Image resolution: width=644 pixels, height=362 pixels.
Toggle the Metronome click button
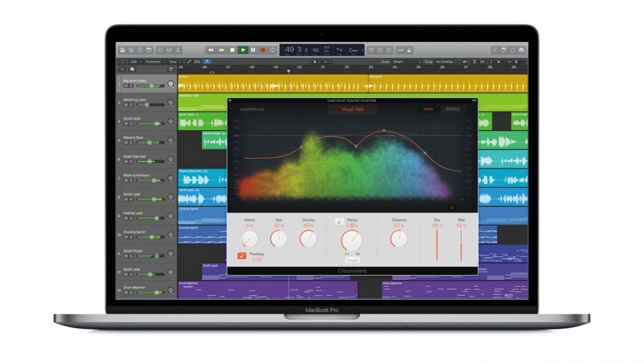(x=409, y=50)
